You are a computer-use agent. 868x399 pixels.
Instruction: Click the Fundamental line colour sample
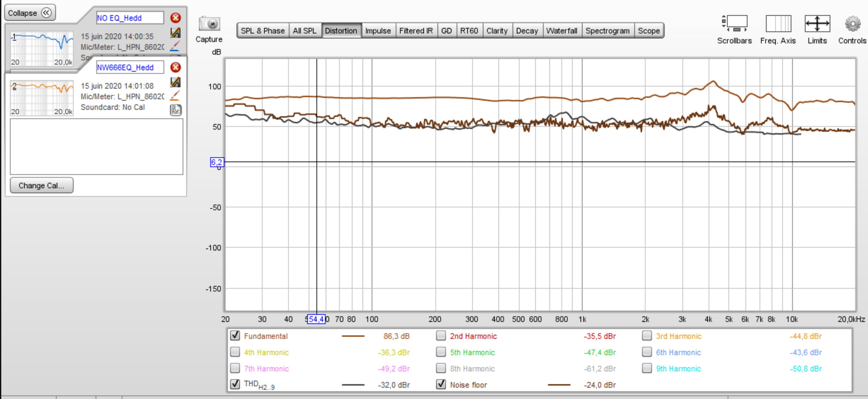[x=353, y=336]
